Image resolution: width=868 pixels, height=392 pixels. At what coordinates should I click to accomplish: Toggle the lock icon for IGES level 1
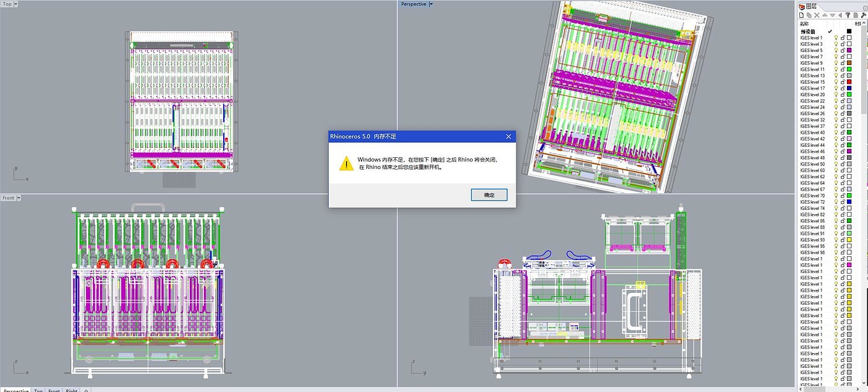click(843, 38)
